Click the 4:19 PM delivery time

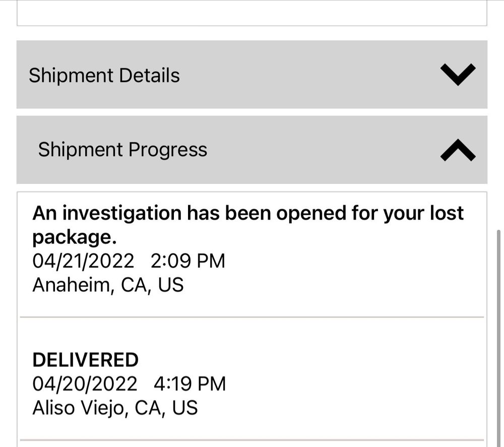(190, 384)
